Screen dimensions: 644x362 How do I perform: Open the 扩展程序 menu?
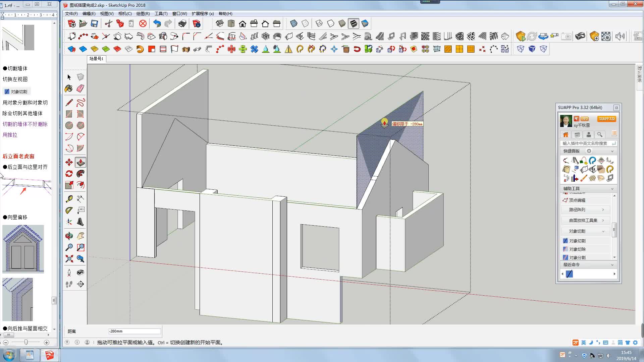203,14
